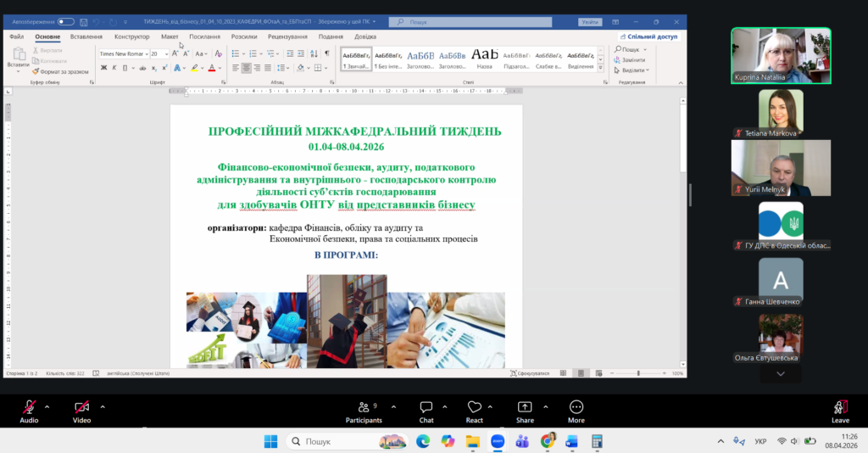Increase font size with the larger A icon

175,53
